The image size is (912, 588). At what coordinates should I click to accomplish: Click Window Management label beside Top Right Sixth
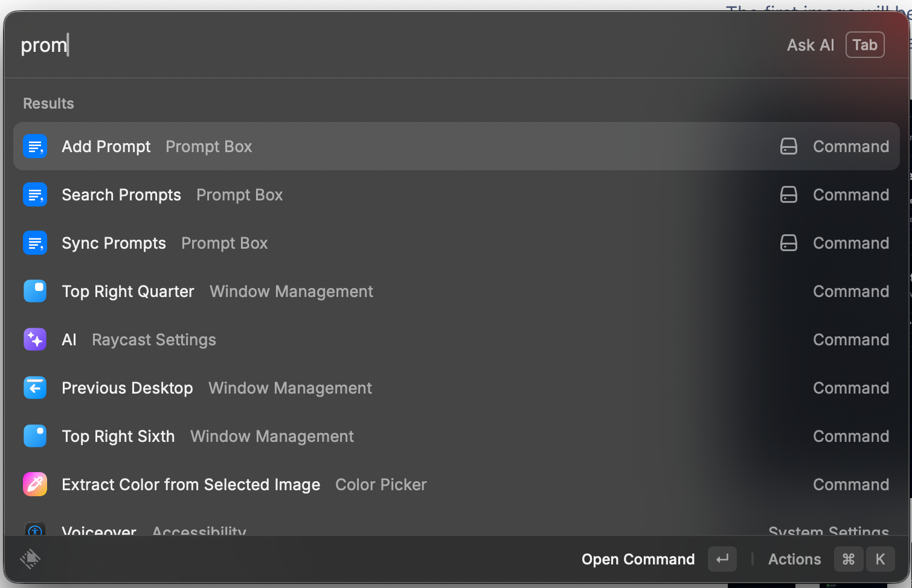tap(272, 436)
